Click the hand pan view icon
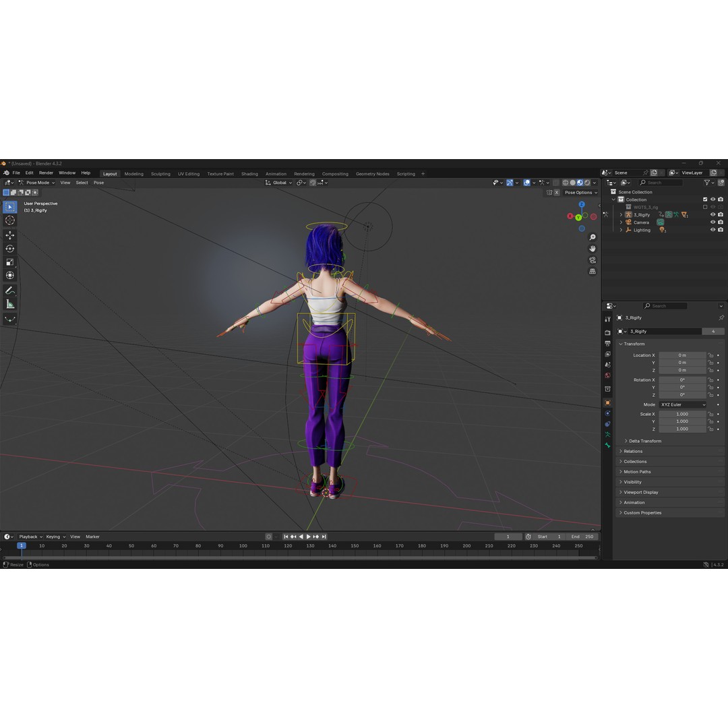 click(x=593, y=249)
